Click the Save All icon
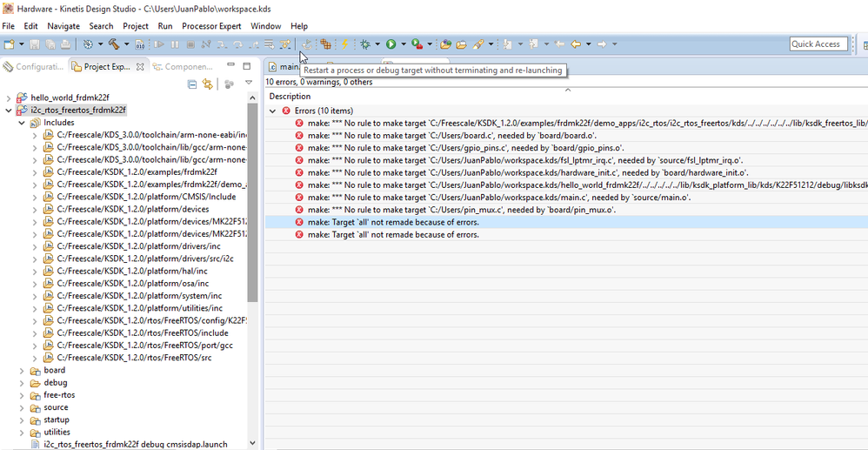The image size is (868, 450). 50,44
